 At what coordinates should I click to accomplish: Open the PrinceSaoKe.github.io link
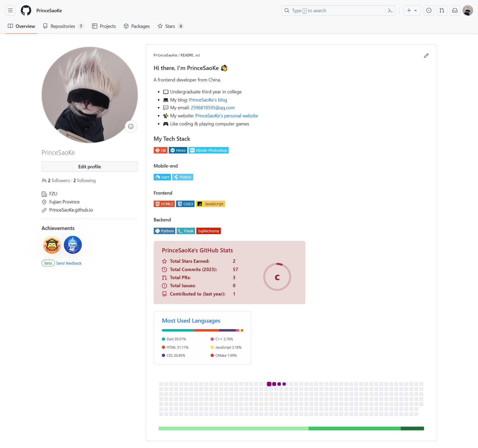(x=71, y=210)
